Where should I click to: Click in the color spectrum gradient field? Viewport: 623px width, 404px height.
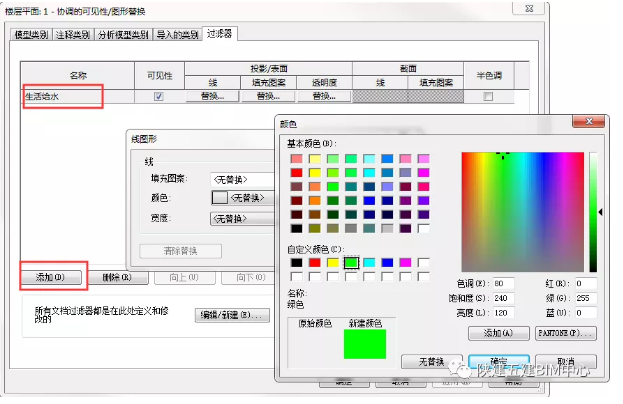click(x=522, y=212)
